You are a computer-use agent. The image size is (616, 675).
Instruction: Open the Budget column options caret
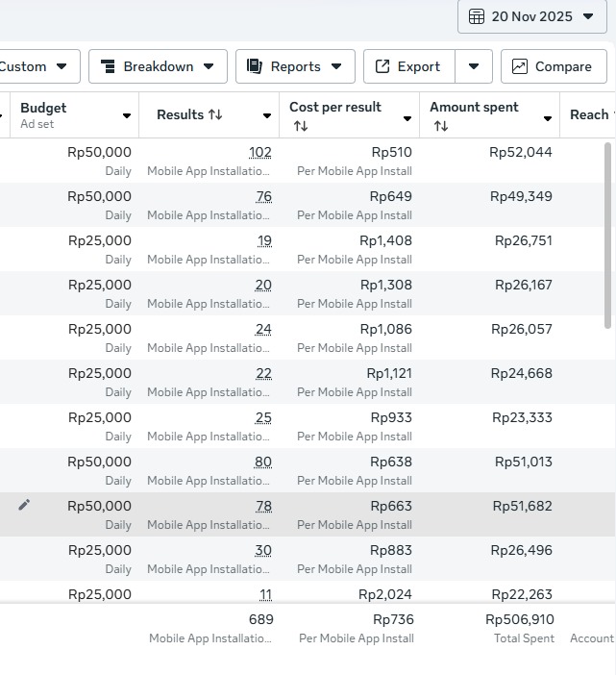[x=126, y=116]
